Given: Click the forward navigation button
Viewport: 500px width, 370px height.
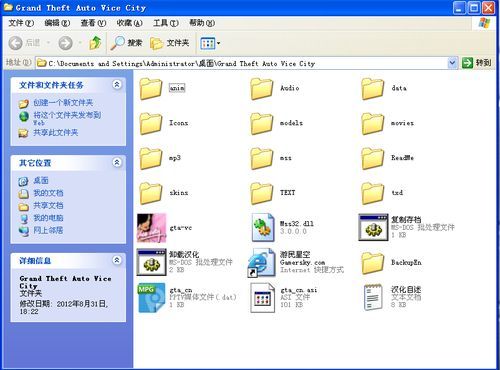Looking at the screenshot, I should [x=65, y=43].
